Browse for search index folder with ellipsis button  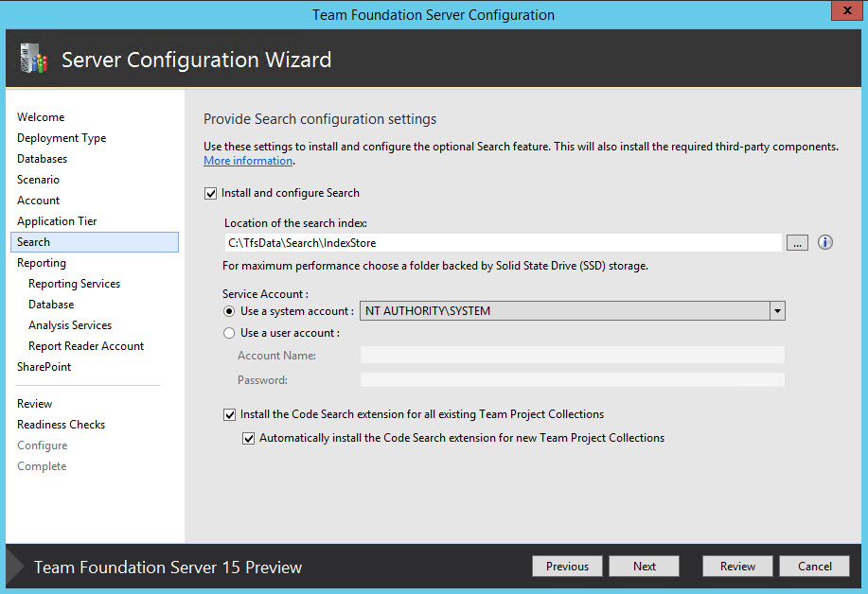(x=797, y=243)
